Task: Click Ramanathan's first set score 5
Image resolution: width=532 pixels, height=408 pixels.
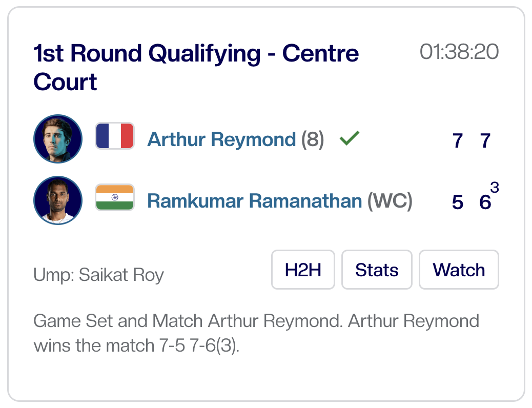Action: point(458,202)
